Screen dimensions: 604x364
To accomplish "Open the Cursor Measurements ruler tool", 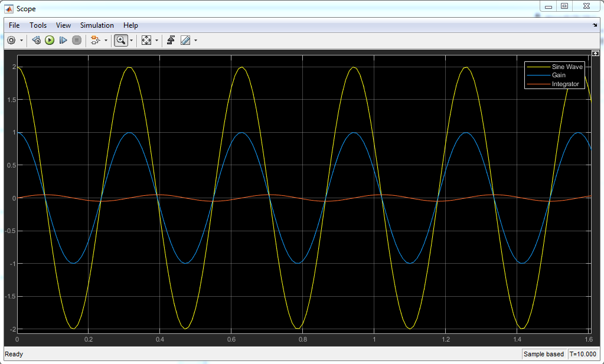I will pyautogui.click(x=185, y=40).
